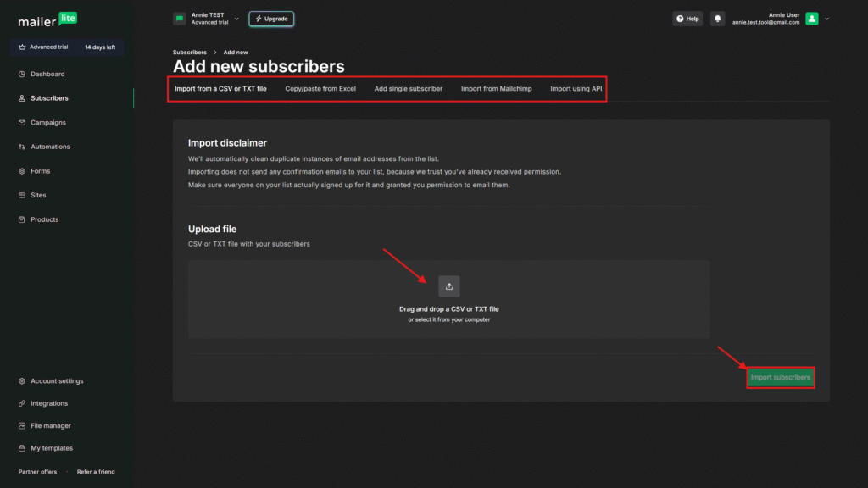This screenshot has height=488, width=868.
Task: Click the Subscribers breadcrumb link
Action: click(189, 53)
